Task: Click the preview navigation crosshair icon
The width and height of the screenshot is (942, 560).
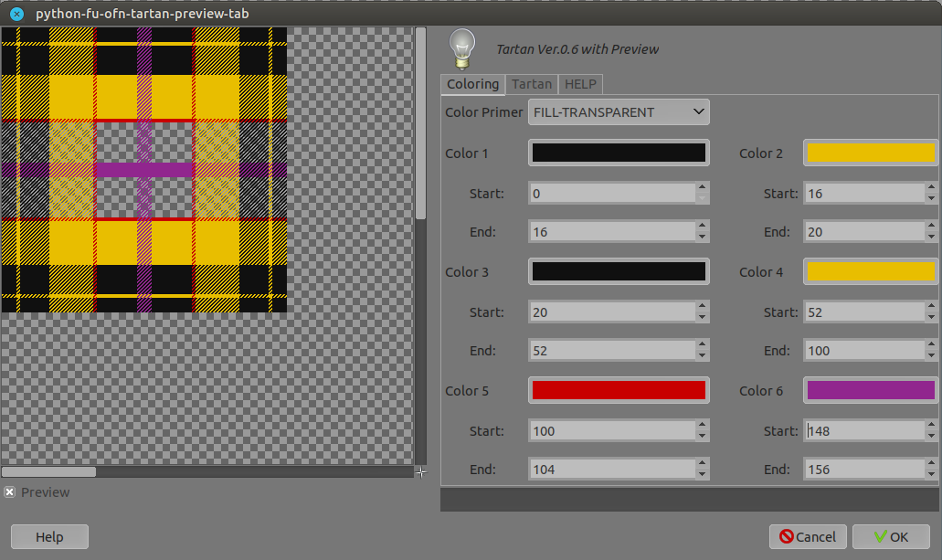Action: 421,472
